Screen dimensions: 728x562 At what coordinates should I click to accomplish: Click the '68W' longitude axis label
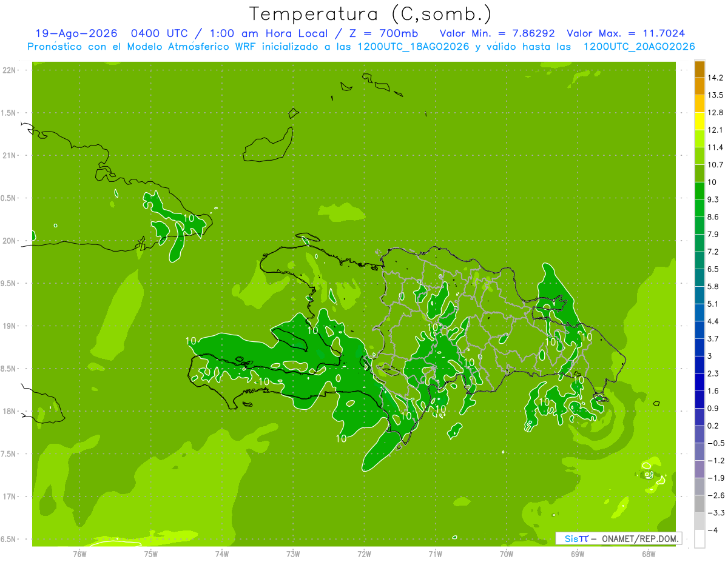(x=649, y=554)
